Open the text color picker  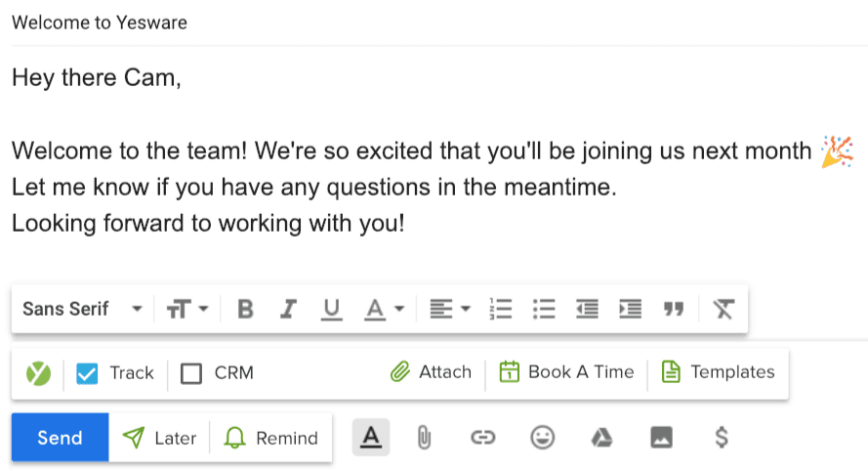385,310
